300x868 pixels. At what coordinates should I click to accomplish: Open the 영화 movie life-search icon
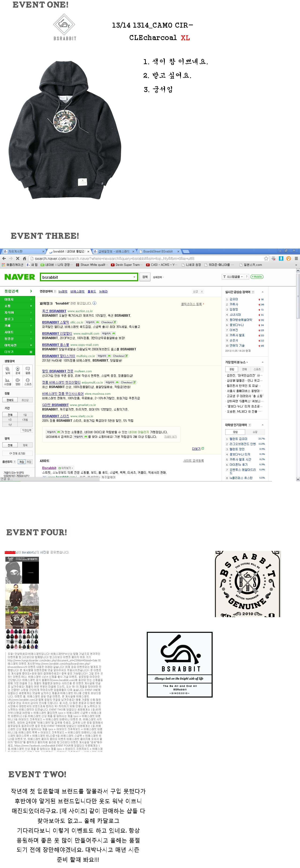pyautogui.click(x=18, y=381)
